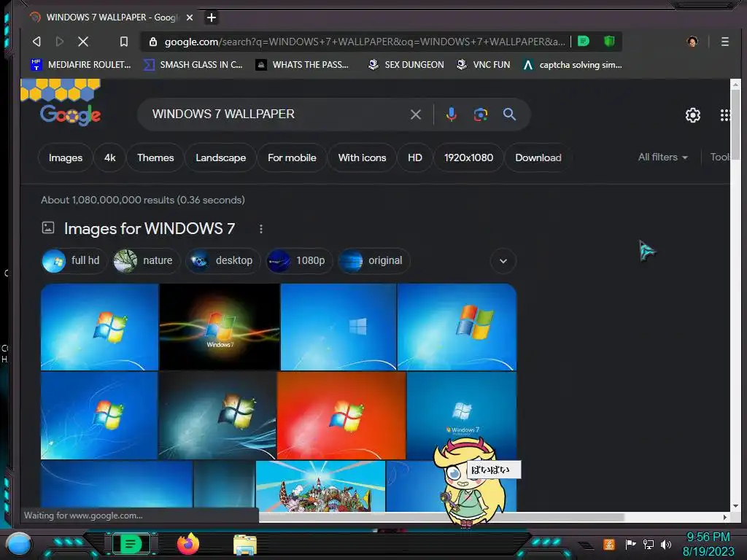Search by image with the Lens icon
Screen dimensions: 747x560
coord(480,114)
